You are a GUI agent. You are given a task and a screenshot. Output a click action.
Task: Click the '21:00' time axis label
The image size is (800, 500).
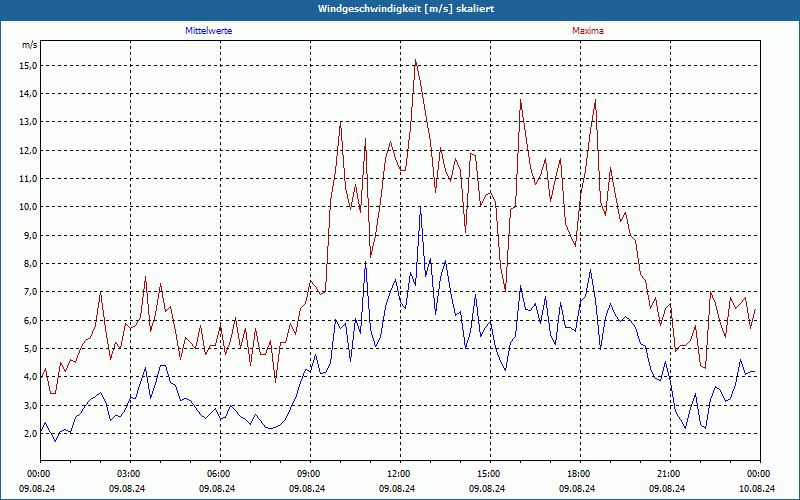668,474
